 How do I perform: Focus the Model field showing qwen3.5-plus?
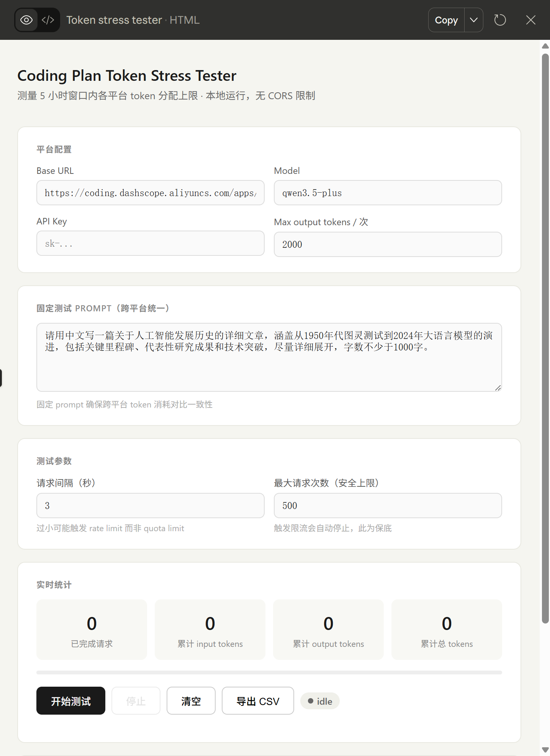pos(388,193)
